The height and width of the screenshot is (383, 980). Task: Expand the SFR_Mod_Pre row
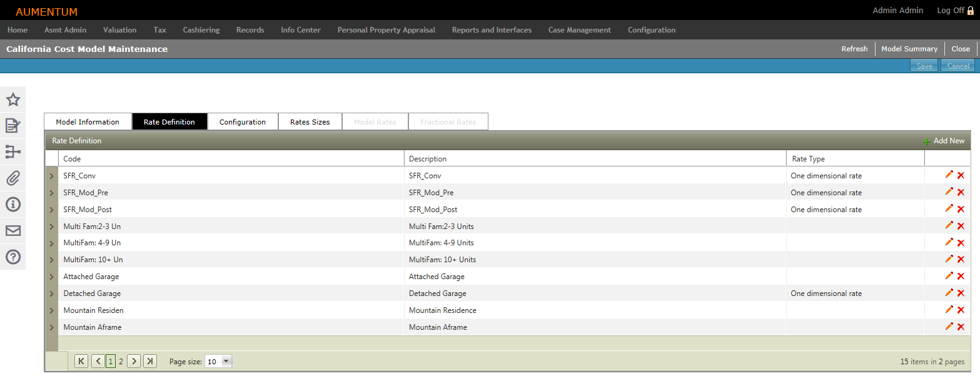tap(51, 193)
